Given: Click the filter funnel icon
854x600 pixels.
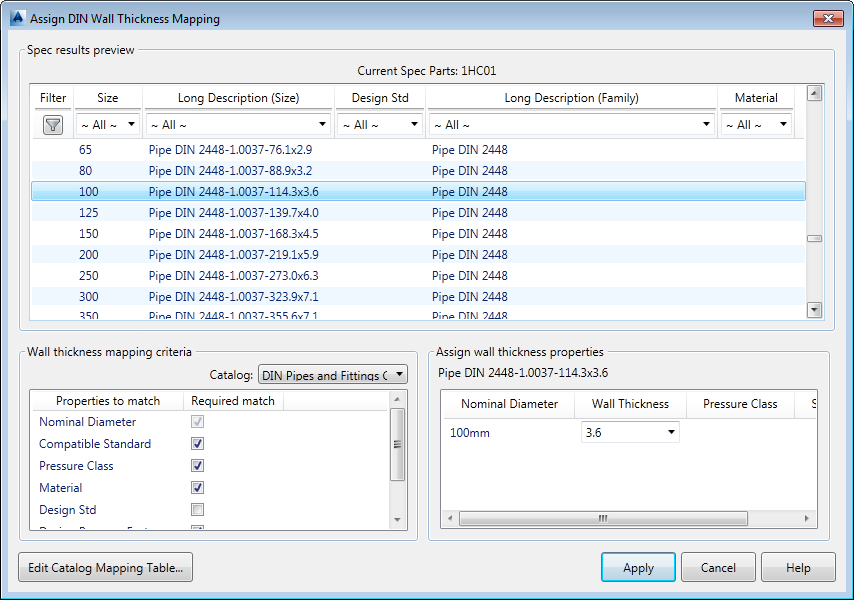Looking at the screenshot, I should coord(52,124).
